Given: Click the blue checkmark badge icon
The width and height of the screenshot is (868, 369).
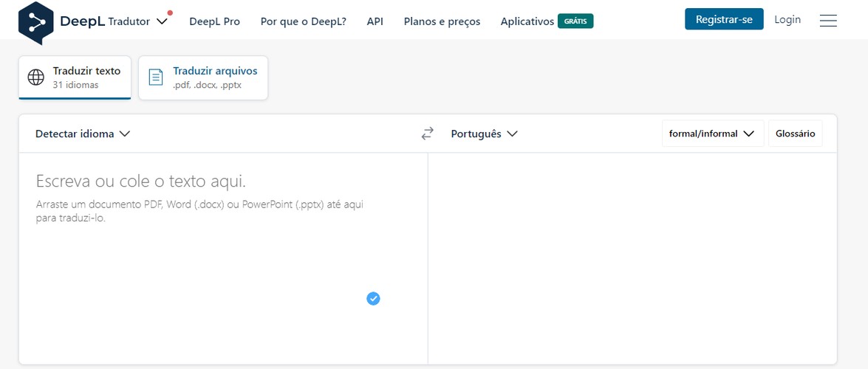Looking at the screenshot, I should [374, 299].
